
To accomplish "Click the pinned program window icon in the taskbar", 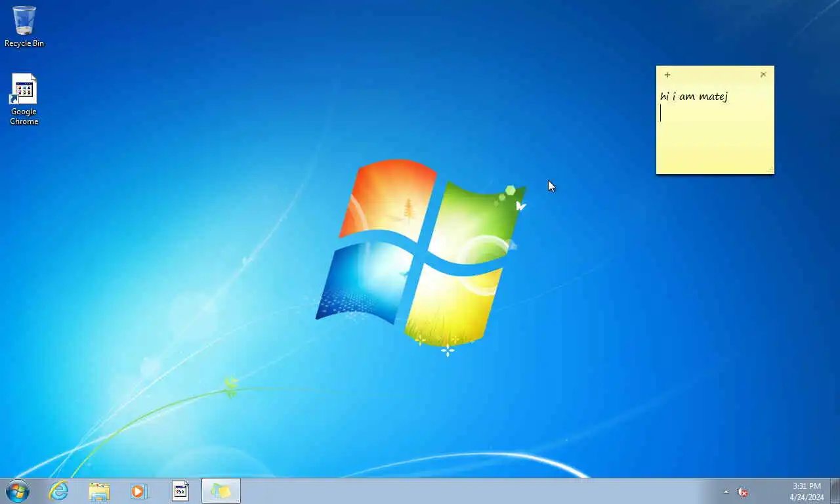I will point(180,491).
